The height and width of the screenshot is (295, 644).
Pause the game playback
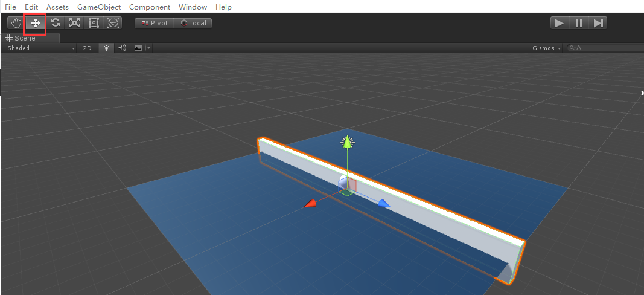(x=579, y=23)
